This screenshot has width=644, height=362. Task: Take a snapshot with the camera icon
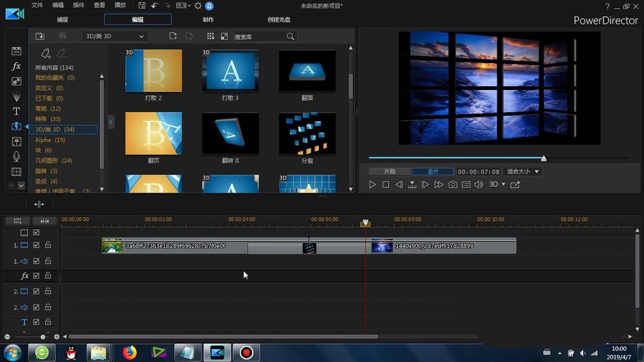pos(453,185)
